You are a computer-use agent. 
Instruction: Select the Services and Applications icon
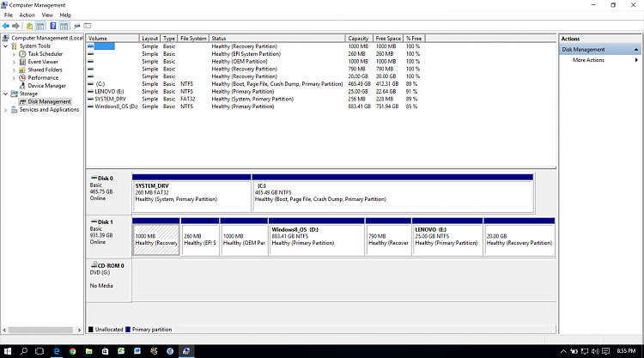[x=15, y=110]
